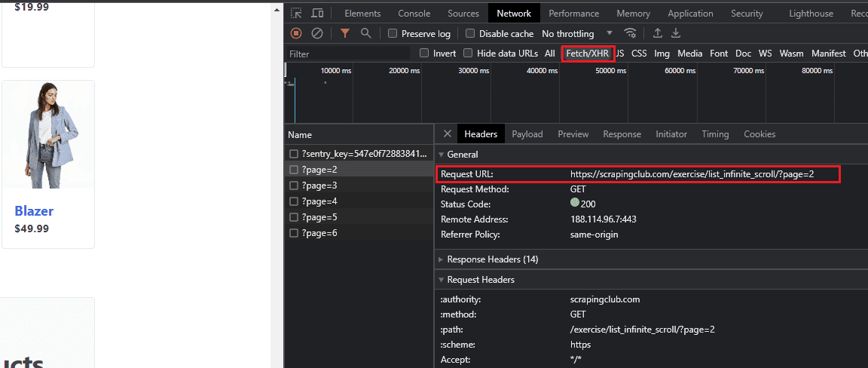Viewport: 868px width, 368px height.
Task: Switch to the Console panel
Action: 414,14
